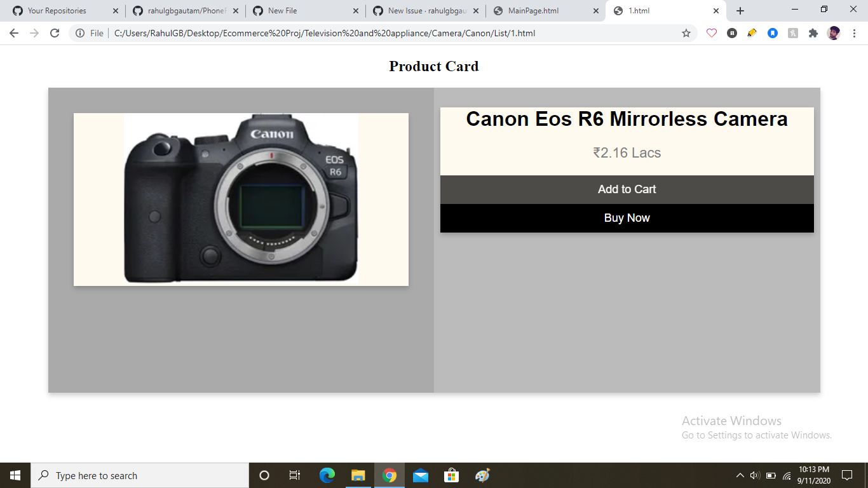868x488 pixels.
Task: Open the Chrome profile avatar
Action: tap(834, 33)
